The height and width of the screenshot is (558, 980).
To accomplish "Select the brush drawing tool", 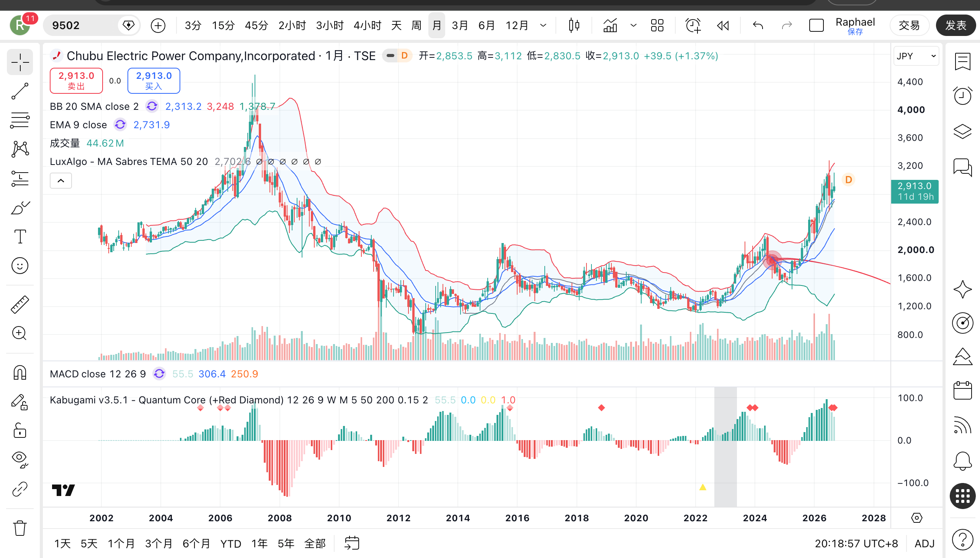I will (x=20, y=208).
